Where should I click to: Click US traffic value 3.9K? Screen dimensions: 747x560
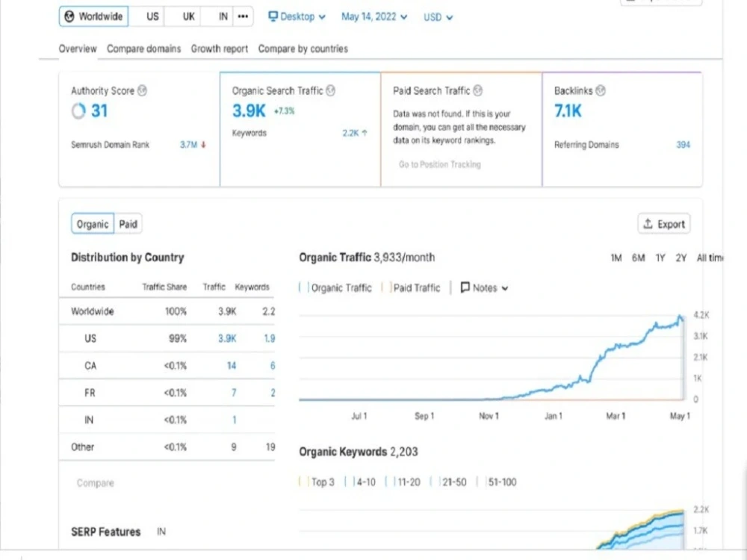227,338
